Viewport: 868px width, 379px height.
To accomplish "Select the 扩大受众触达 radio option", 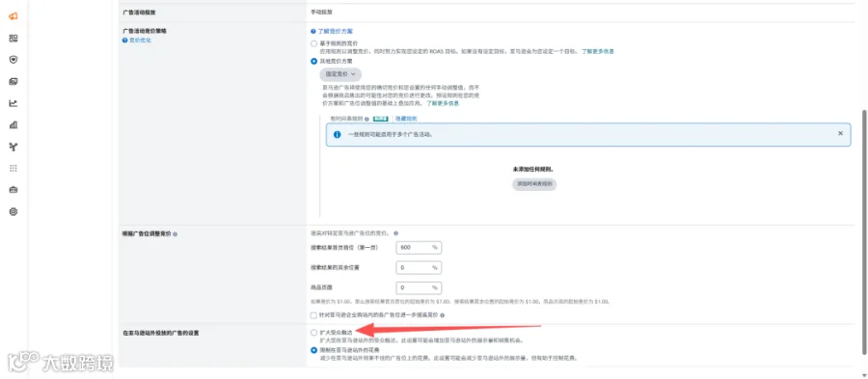I will tap(313, 333).
